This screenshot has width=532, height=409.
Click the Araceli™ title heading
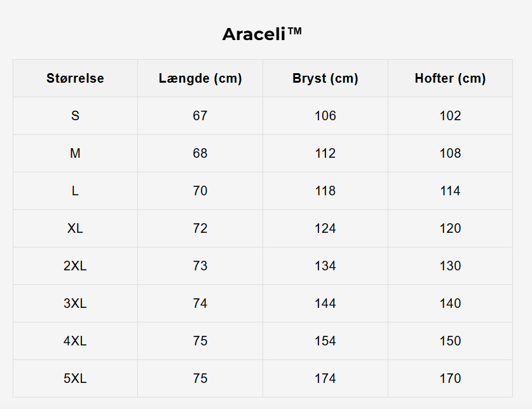(x=262, y=34)
